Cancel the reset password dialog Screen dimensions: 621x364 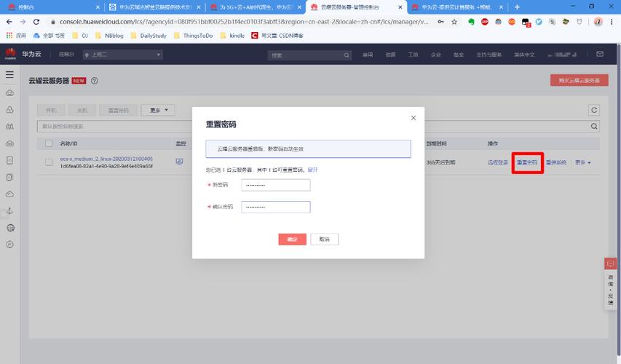[x=325, y=240]
